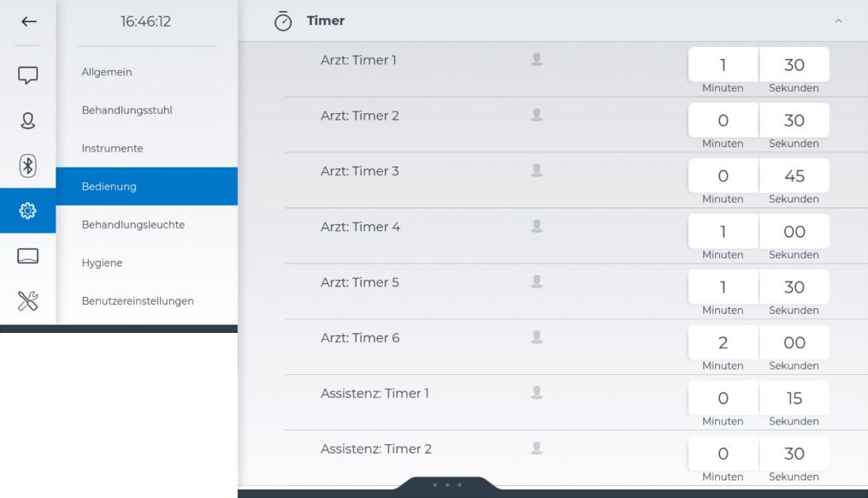This screenshot has height=498, width=868.
Task: Open the Allgemein settings menu
Action: [107, 73]
